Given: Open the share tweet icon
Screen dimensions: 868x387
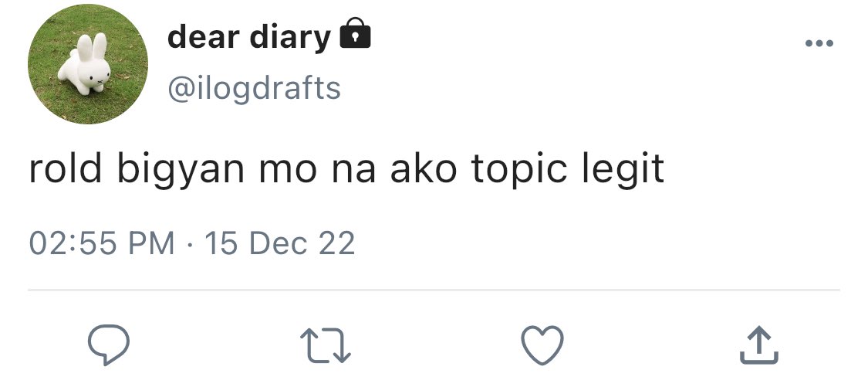Looking at the screenshot, I should (759, 345).
